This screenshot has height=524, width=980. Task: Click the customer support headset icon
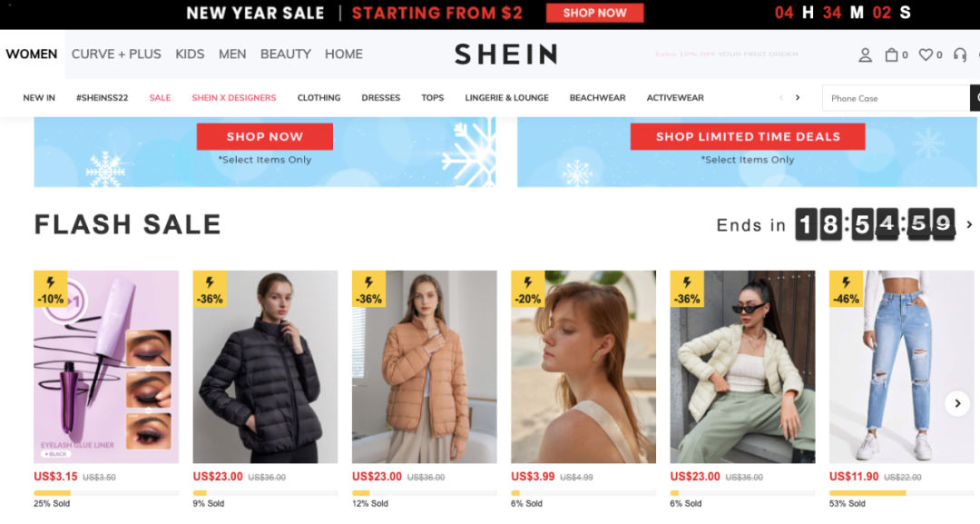[x=960, y=55]
